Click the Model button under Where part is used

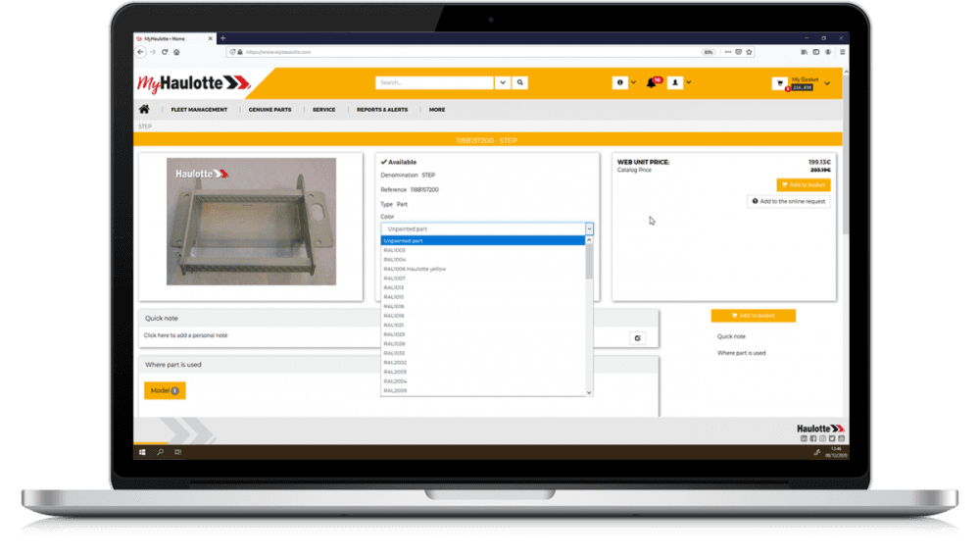(164, 390)
